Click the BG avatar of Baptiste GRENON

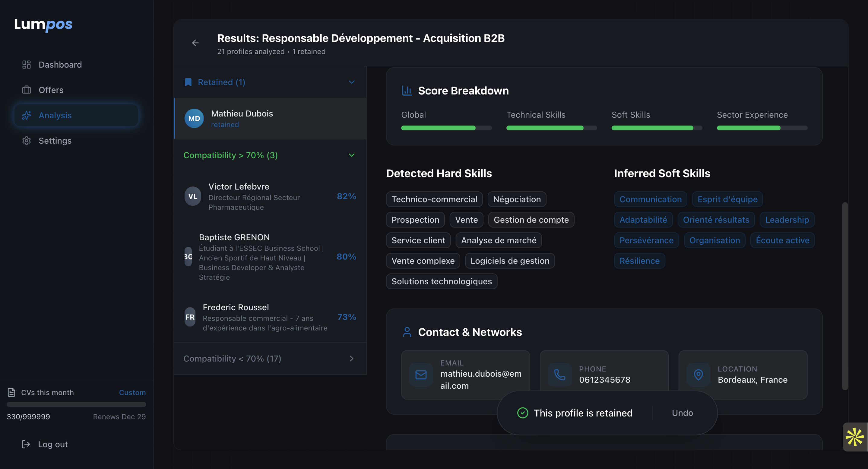tap(188, 257)
